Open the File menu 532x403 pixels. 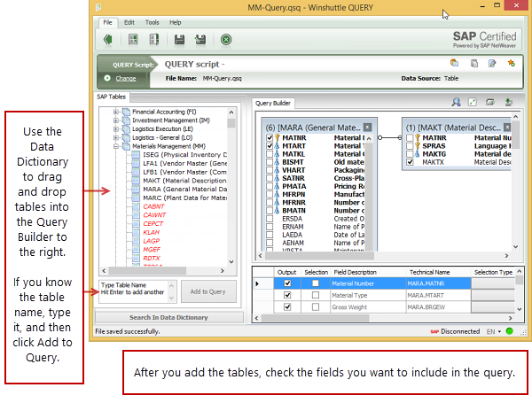tap(107, 22)
